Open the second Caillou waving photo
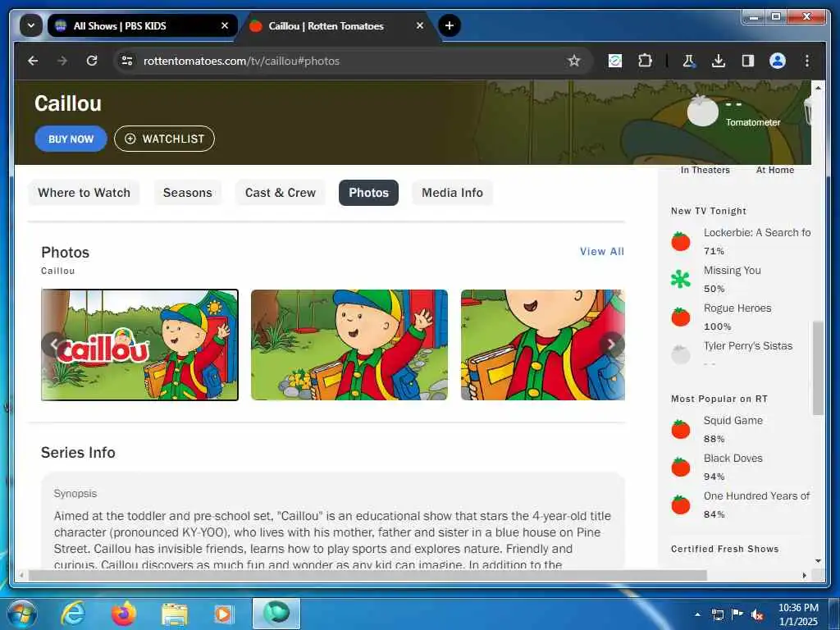Image resolution: width=840 pixels, height=630 pixels. 349,345
